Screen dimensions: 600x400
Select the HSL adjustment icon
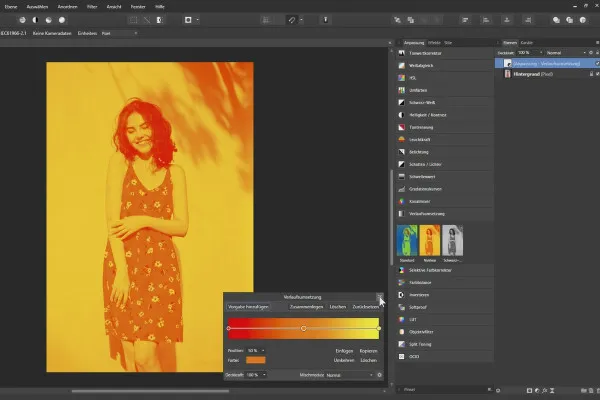coord(401,76)
